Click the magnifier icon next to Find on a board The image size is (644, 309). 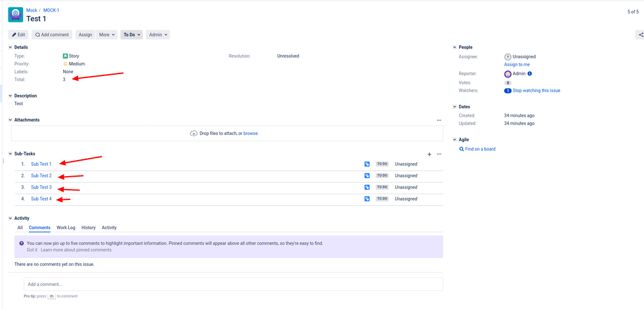pyautogui.click(x=462, y=149)
